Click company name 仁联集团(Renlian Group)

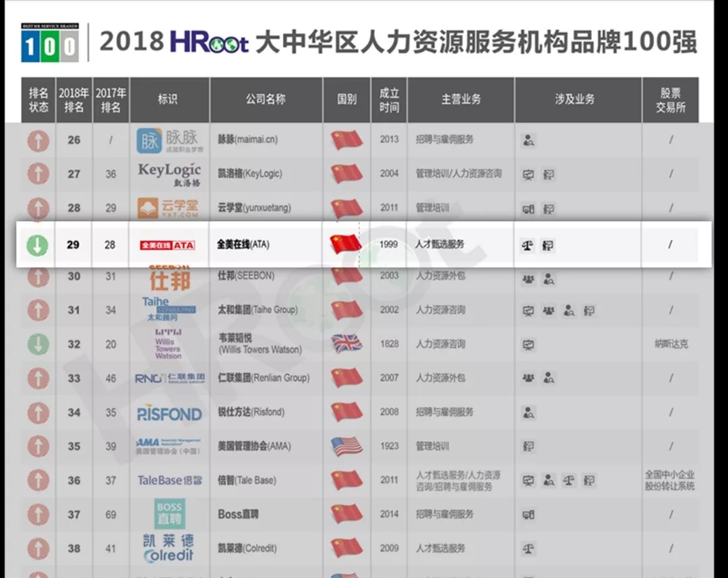[264, 378]
